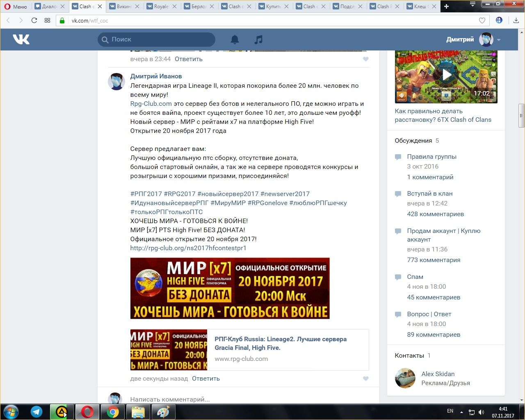525x420 pixels.
Task: Reload the page with the refresh icon
Action: (x=34, y=21)
